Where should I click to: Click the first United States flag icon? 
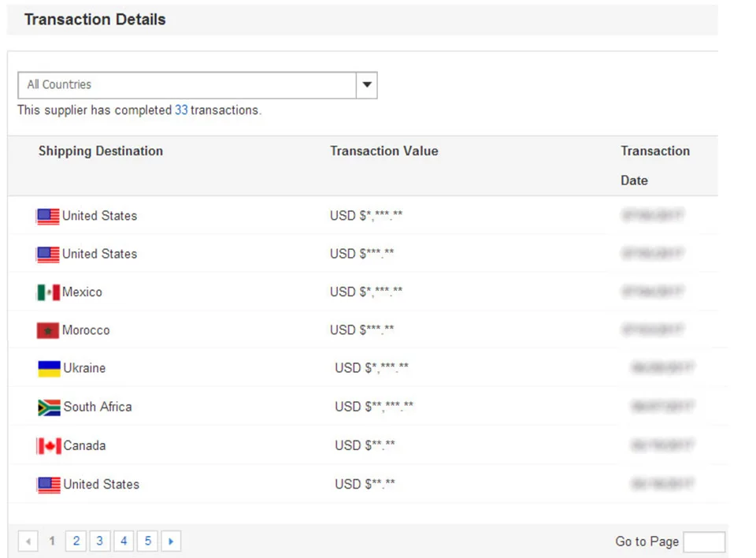pyautogui.click(x=48, y=216)
